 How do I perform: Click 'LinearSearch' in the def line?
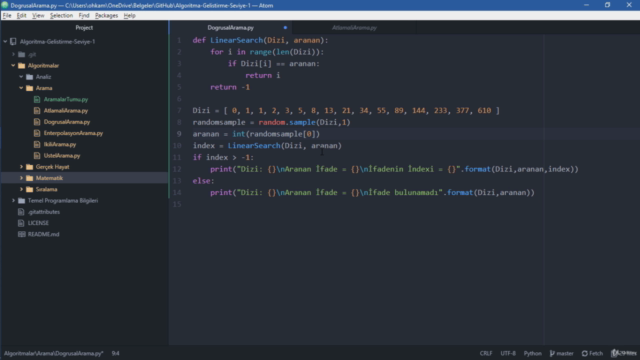pos(237,40)
